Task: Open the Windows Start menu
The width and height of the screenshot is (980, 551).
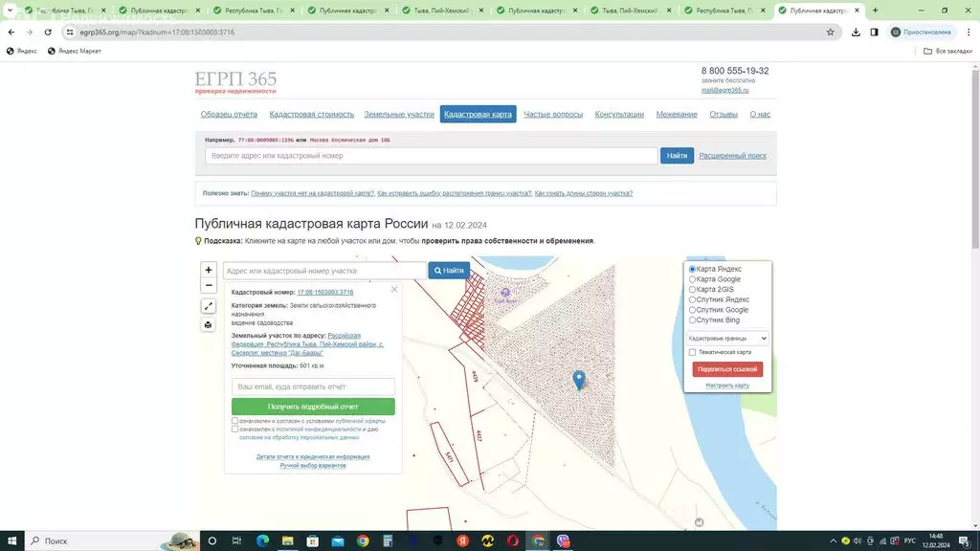Action: click(11, 541)
